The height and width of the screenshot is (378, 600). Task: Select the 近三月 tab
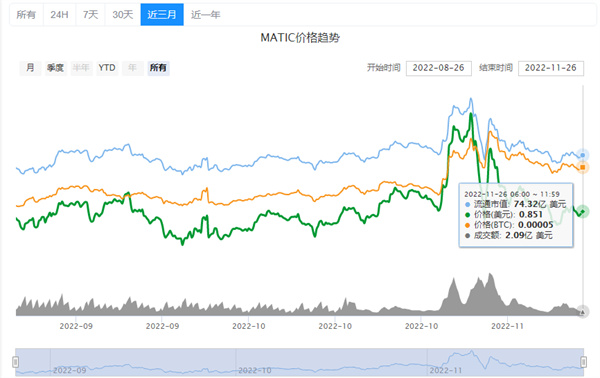tap(162, 15)
